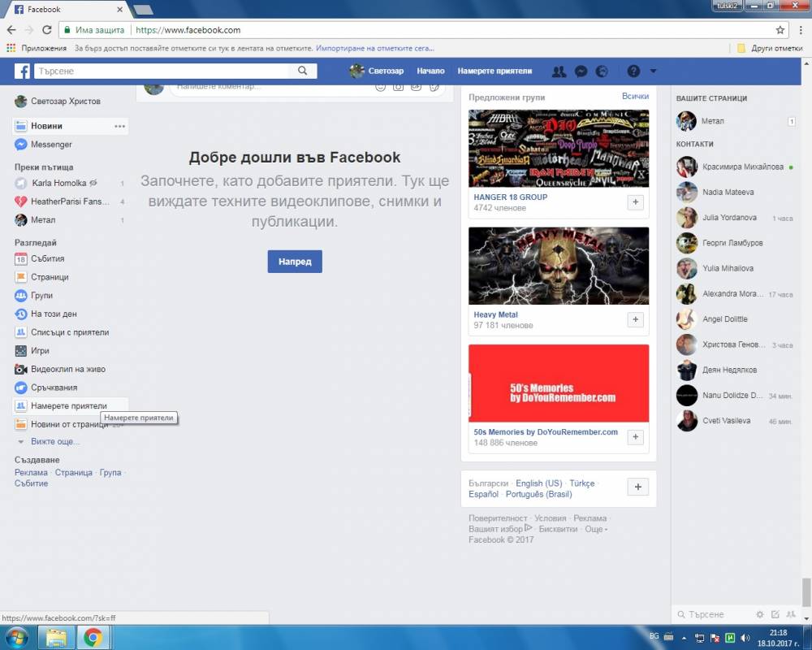Open the Quick Help question mark icon

click(633, 71)
